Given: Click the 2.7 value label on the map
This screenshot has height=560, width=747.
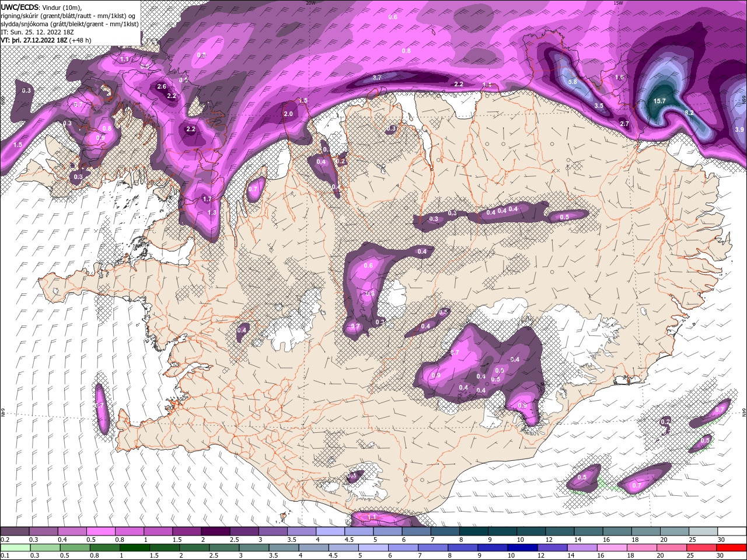Looking at the screenshot, I should [x=624, y=124].
